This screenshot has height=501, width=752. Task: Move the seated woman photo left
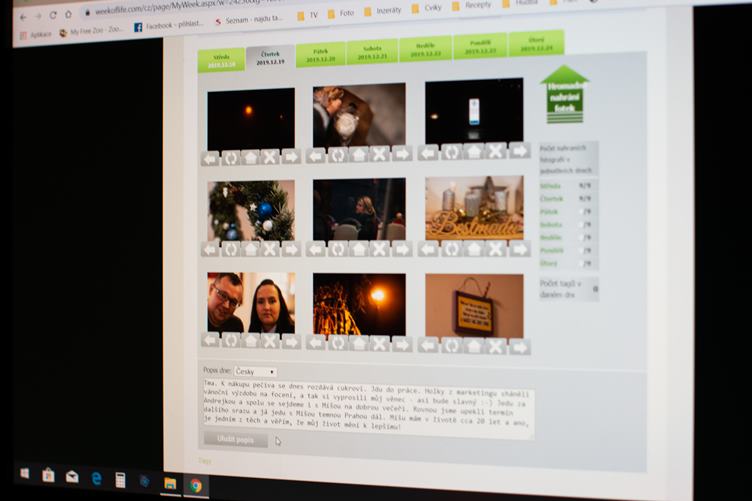[x=316, y=249]
